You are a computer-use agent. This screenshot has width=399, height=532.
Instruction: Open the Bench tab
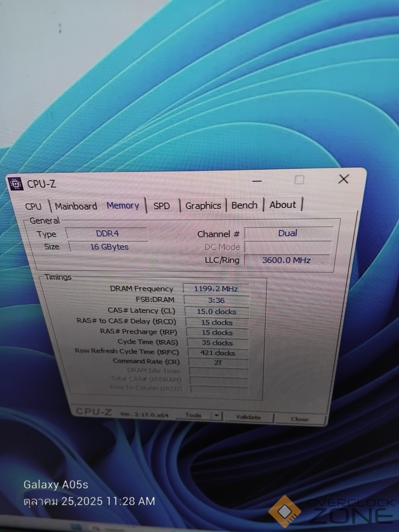(x=244, y=205)
